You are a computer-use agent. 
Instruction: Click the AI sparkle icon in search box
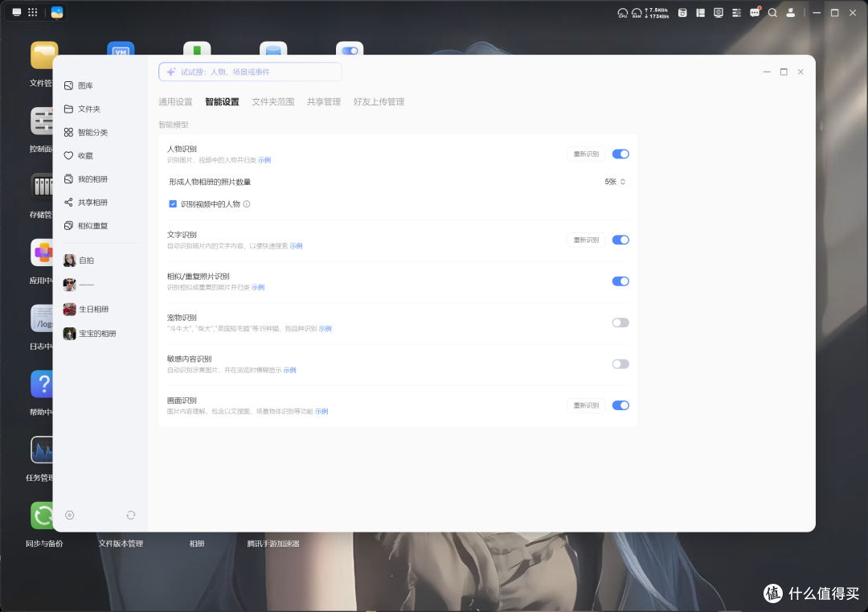coord(171,72)
